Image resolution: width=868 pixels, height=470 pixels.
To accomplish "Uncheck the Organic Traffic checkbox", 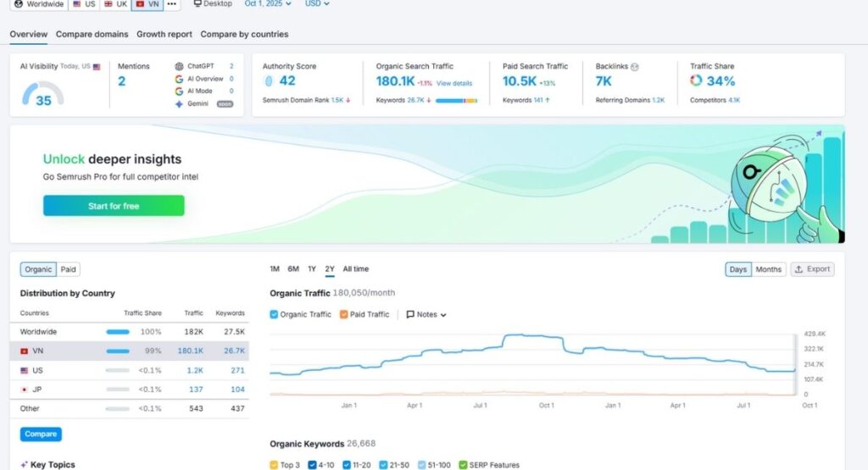I will tap(274, 314).
